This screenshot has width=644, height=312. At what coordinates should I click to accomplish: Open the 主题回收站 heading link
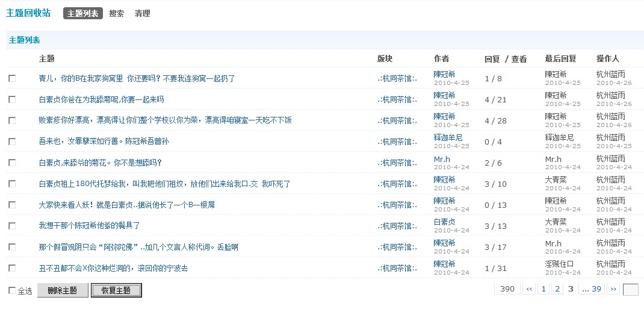point(28,13)
